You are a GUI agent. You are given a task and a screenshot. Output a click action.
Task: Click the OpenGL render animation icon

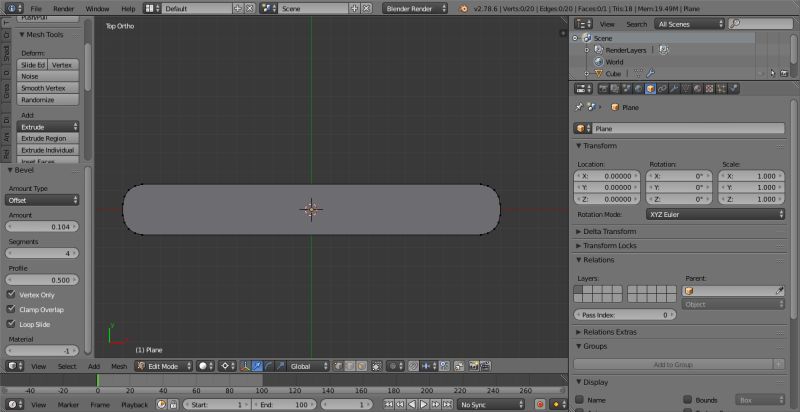486,366
